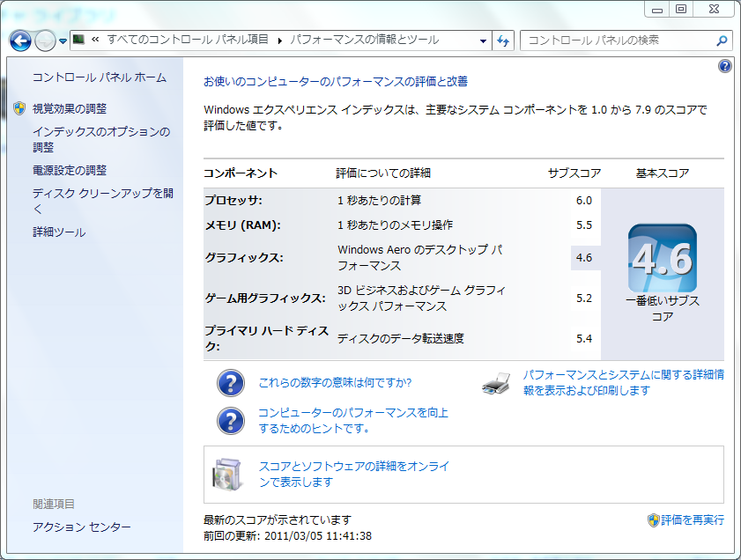Image resolution: width=741 pixels, height=560 pixels.
Task: Click the printer icon
Action: tap(496, 383)
